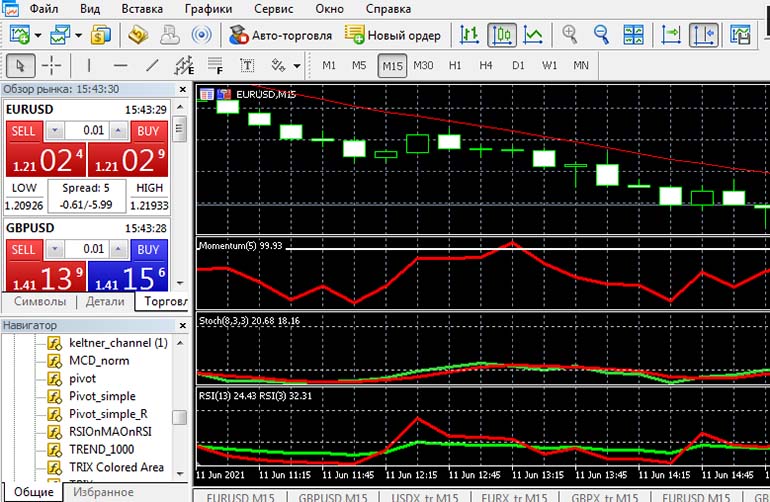This screenshot has width=770, height=502.
Task: Decrease EURUSD lot volume
Action: (55, 131)
